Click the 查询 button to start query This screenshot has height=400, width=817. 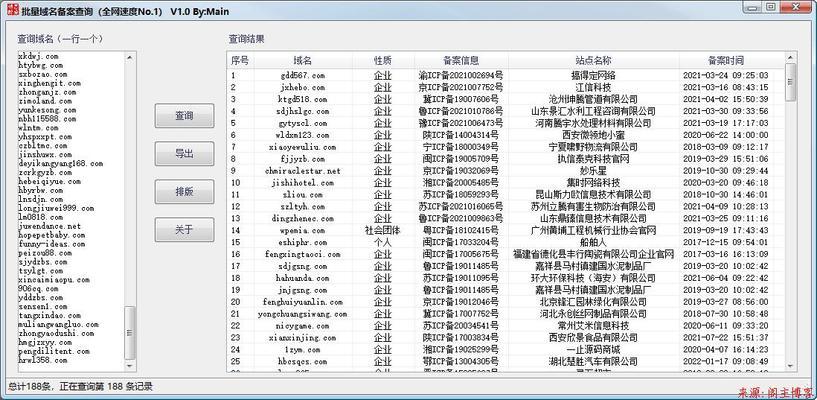184,116
